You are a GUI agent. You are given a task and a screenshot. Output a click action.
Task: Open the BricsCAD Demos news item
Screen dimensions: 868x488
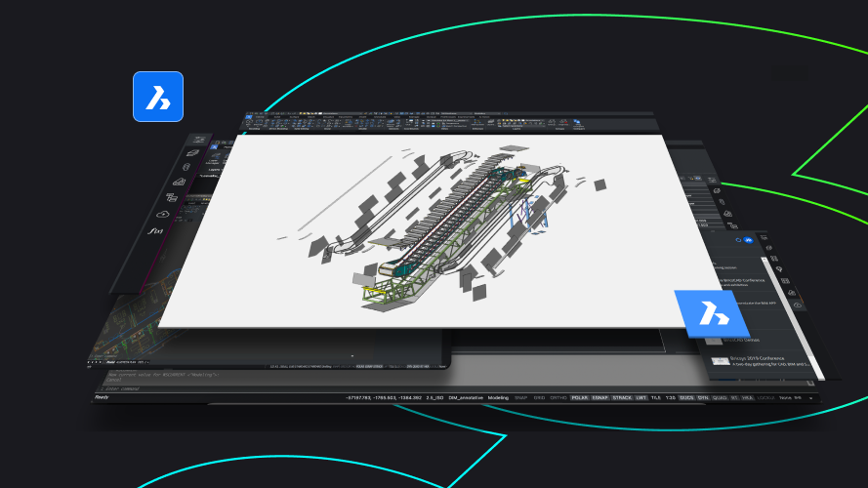pyautogui.click(x=741, y=341)
